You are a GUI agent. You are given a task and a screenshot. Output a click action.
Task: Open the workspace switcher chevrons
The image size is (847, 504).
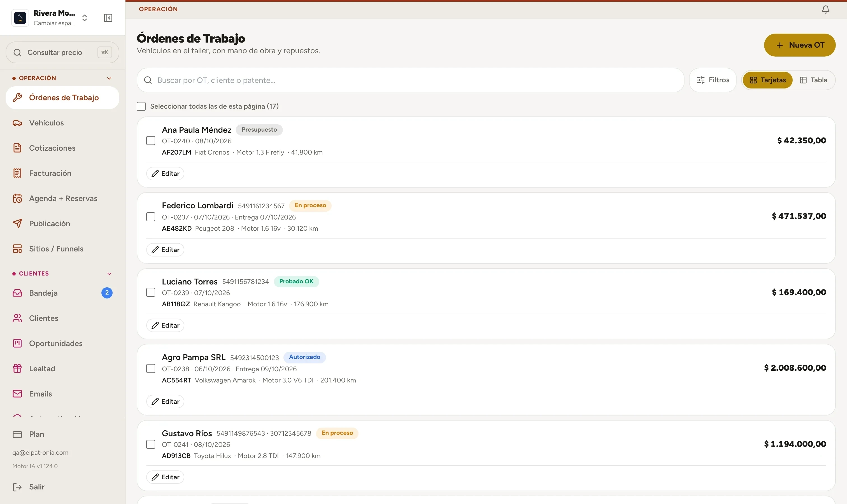[x=85, y=18]
